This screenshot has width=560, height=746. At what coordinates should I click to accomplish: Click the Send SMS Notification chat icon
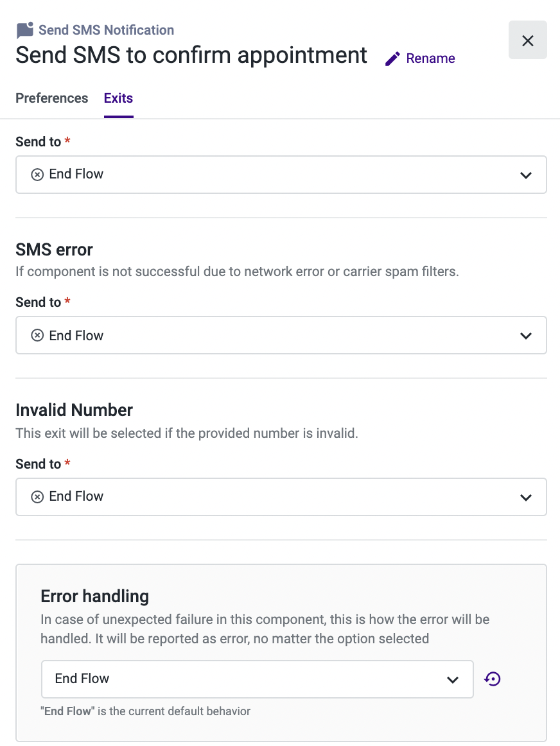(25, 30)
